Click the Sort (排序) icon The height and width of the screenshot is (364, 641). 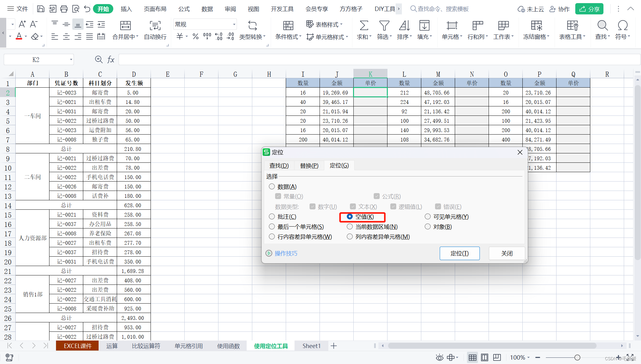coord(404,25)
